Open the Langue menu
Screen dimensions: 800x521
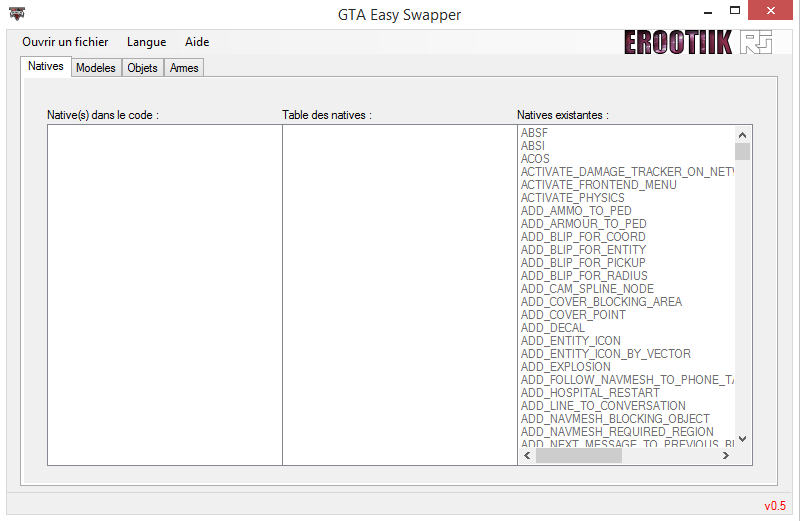coord(146,42)
